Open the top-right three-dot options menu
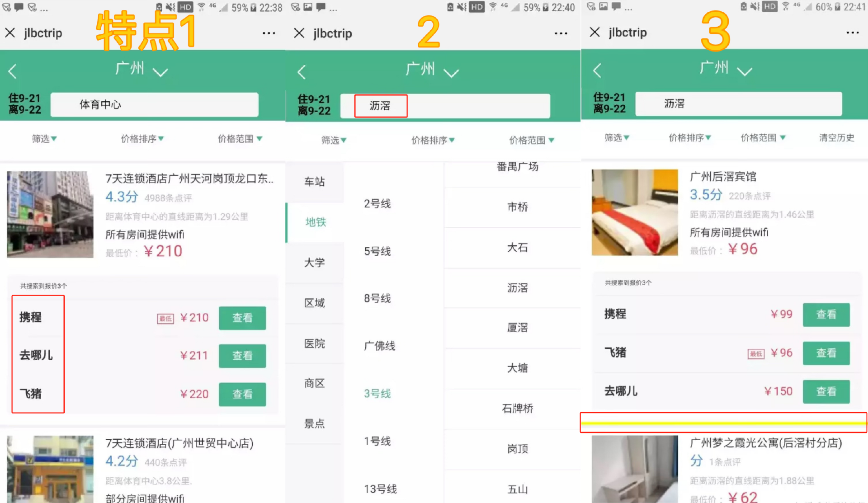The height and width of the screenshot is (503, 868). click(x=269, y=33)
